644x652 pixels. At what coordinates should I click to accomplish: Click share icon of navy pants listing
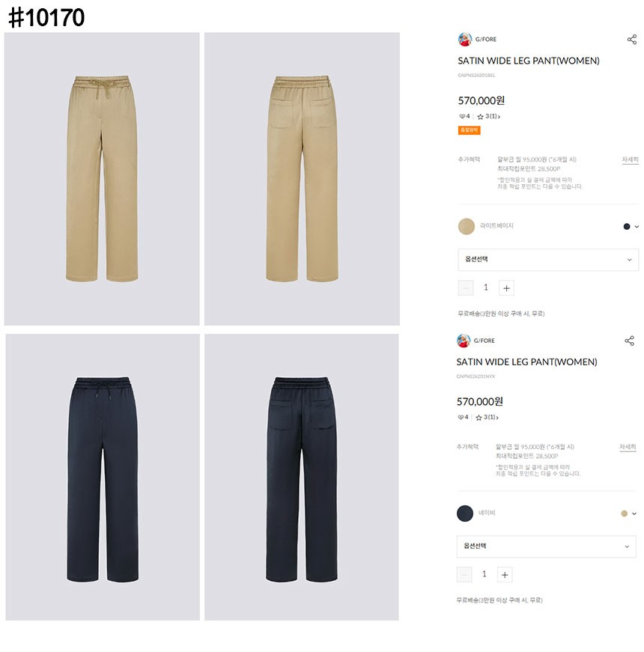[x=629, y=341]
